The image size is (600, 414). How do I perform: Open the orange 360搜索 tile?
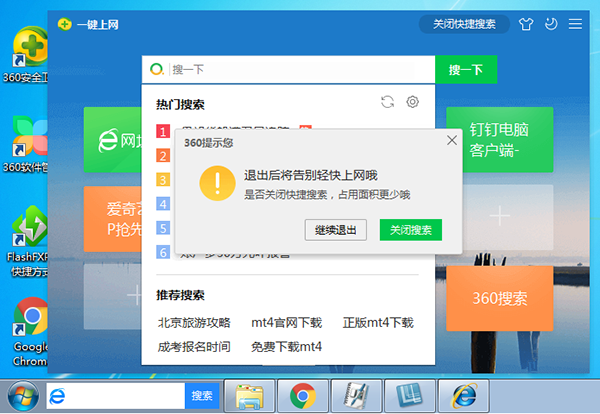point(500,298)
